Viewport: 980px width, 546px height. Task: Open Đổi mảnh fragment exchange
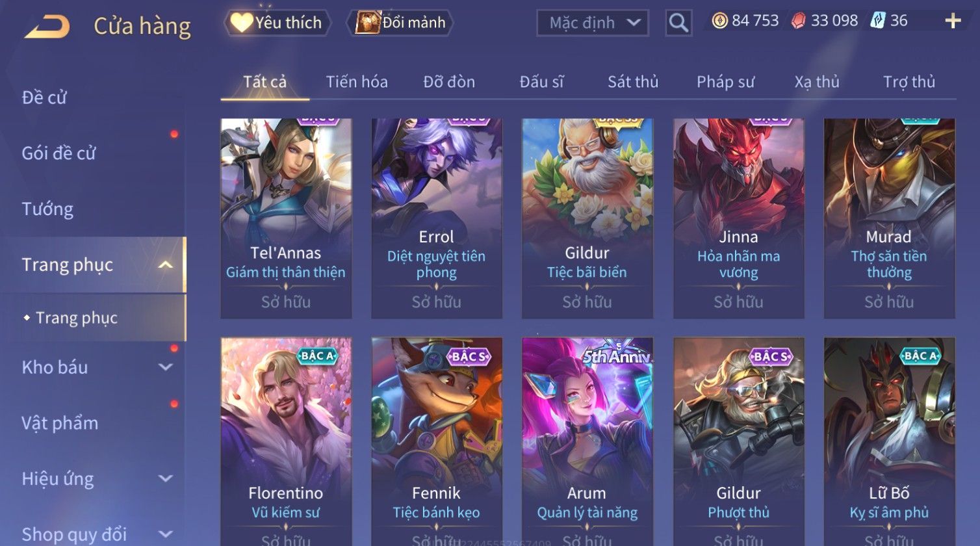[400, 23]
